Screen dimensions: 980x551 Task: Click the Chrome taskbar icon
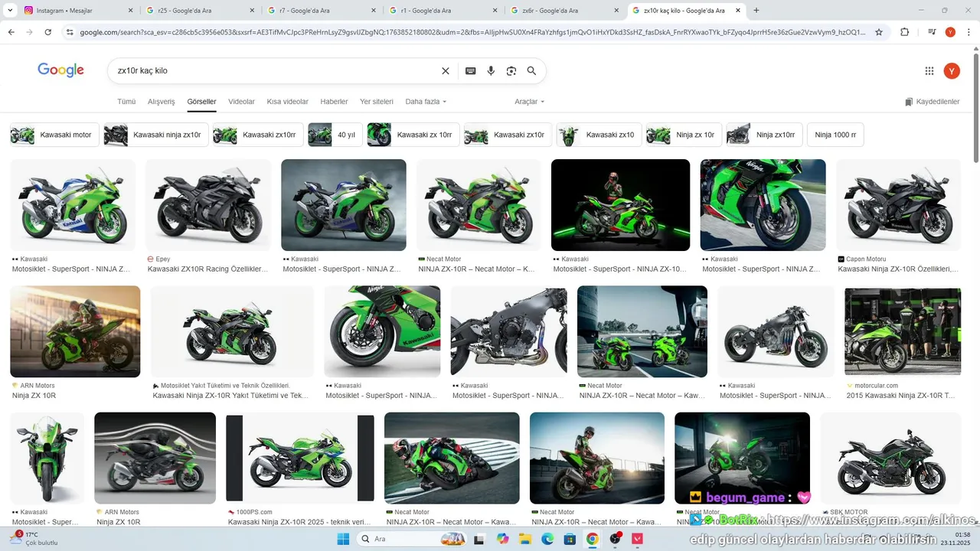click(593, 539)
